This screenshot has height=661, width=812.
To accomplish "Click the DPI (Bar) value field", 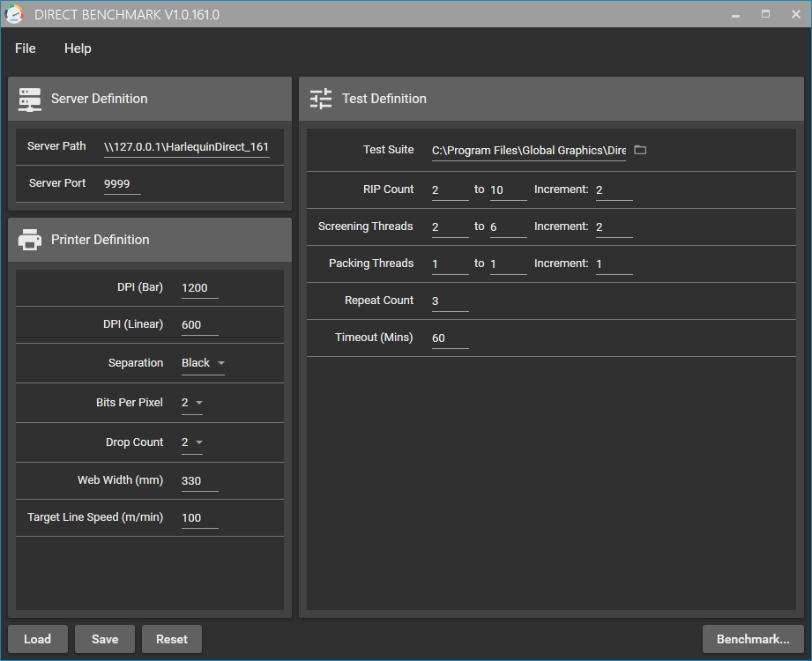I will pyautogui.click(x=199, y=288).
